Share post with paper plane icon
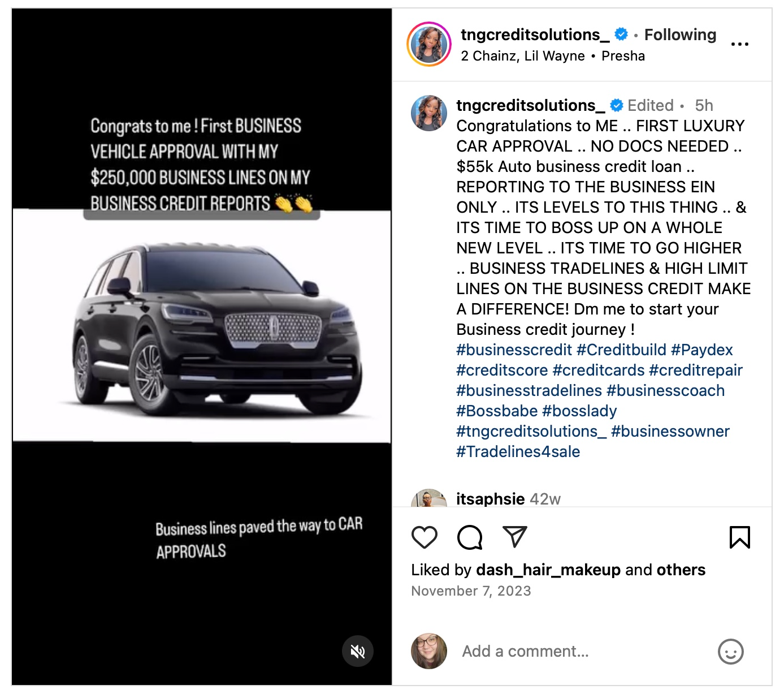This screenshot has height=698, width=784. [x=514, y=537]
